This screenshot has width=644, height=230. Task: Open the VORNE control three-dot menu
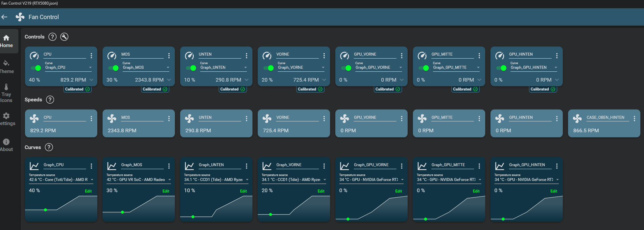coord(324,56)
